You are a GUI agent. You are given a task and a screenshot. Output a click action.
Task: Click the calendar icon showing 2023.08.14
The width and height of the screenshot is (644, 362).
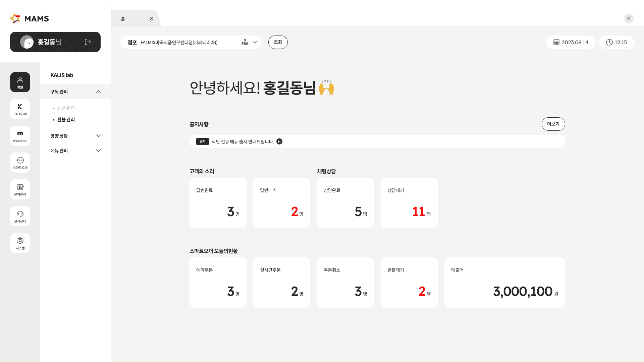(x=557, y=42)
